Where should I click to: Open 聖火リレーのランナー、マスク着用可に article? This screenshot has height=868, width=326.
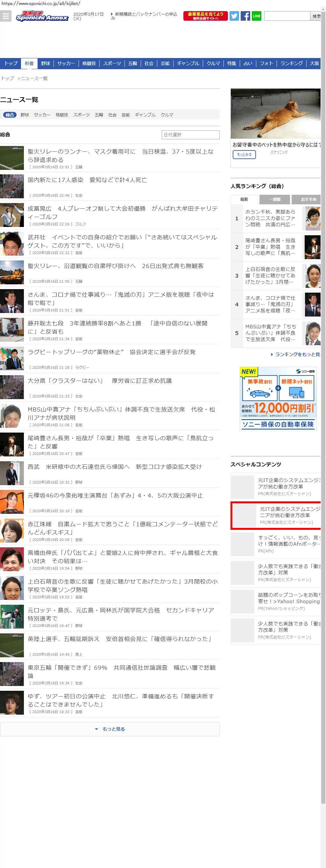tap(120, 155)
